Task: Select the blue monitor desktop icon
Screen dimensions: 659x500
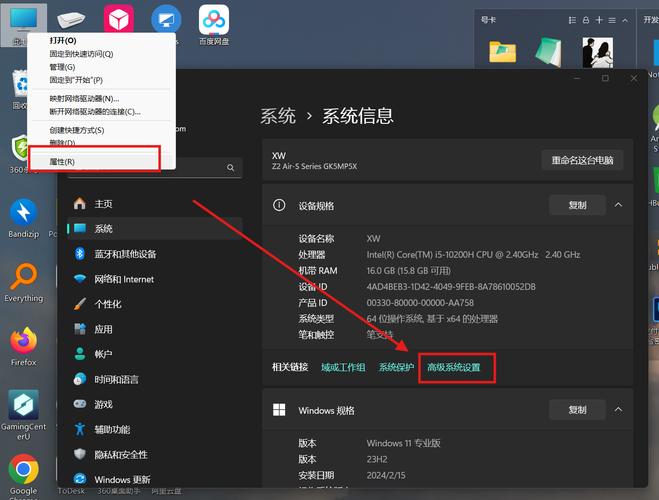Action: click(x=166, y=19)
